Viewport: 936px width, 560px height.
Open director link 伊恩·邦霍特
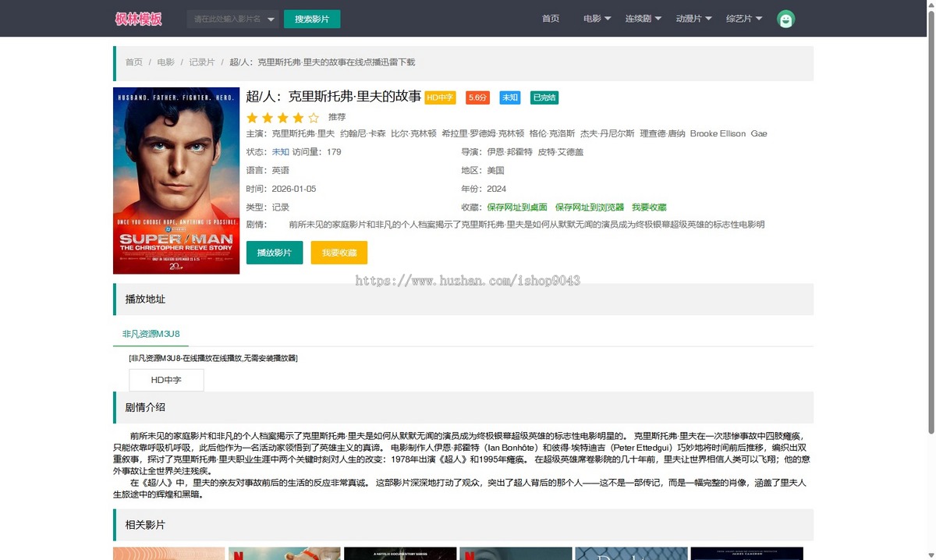coord(509,152)
